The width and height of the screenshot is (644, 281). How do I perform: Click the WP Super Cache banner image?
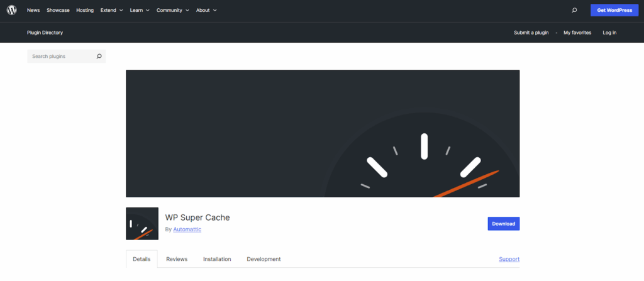[x=323, y=133]
